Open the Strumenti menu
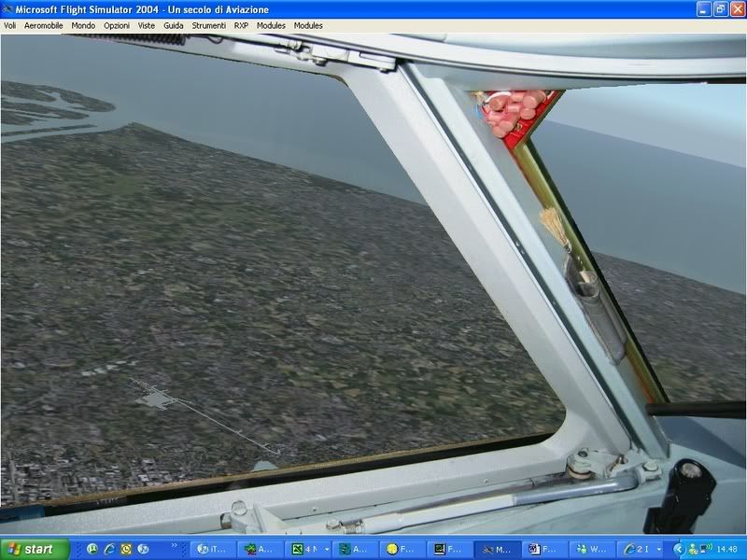 (x=208, y=26)
